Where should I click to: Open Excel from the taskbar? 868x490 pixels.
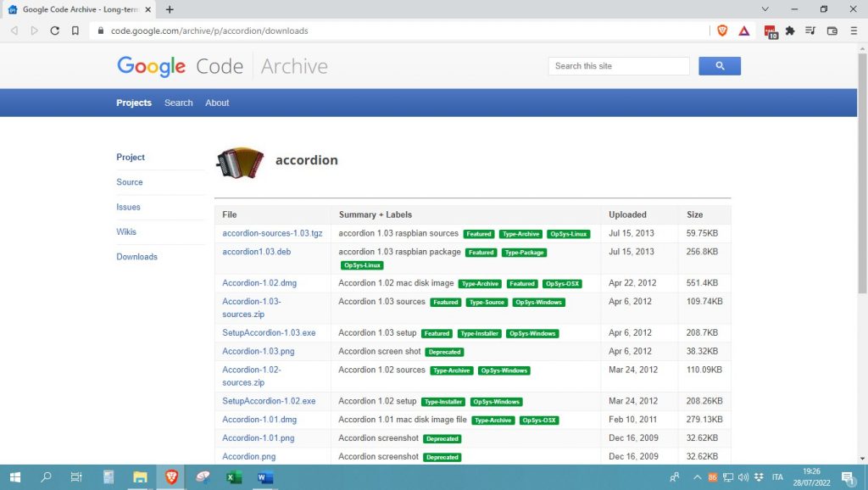(233, 477)
